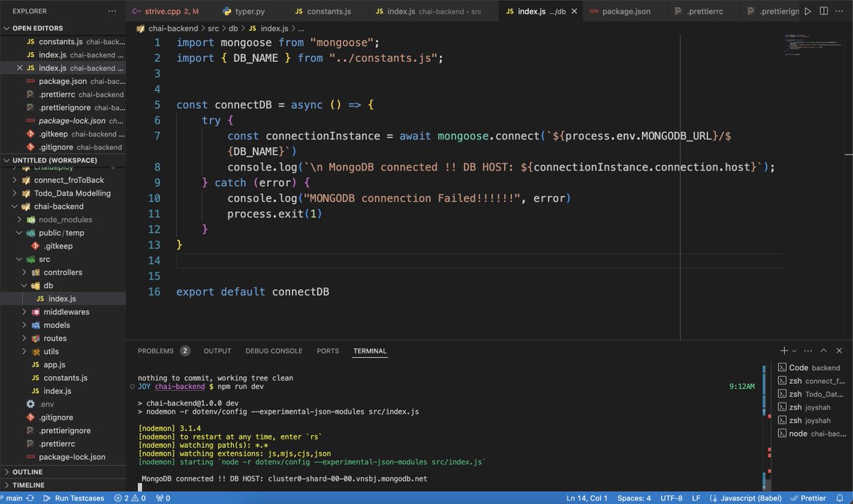Screen dimensions: 853x504
Task: Expand the utils folder
Action: coord(63,351)
